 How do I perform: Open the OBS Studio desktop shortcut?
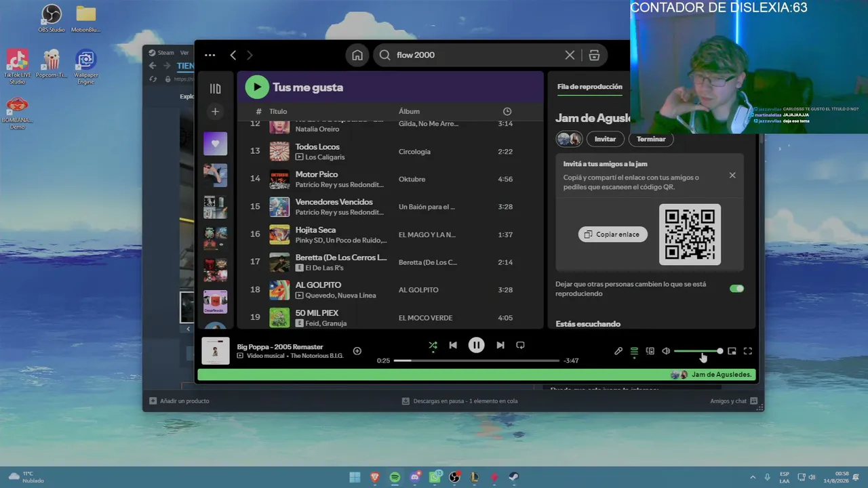pos(52,18)
